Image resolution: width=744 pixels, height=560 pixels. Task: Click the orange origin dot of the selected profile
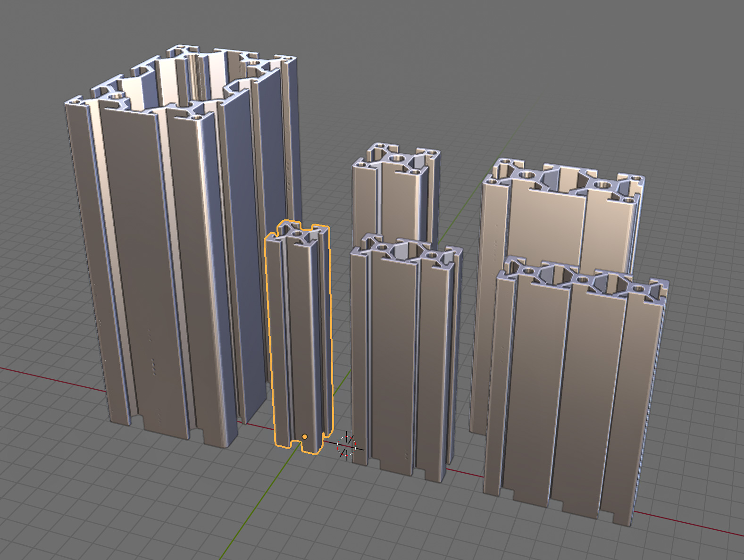click(305, 437)
